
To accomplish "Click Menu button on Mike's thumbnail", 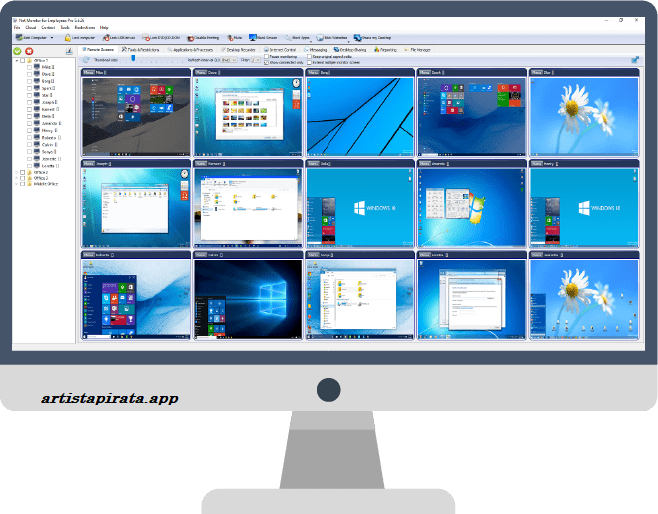I will point(89,72).
